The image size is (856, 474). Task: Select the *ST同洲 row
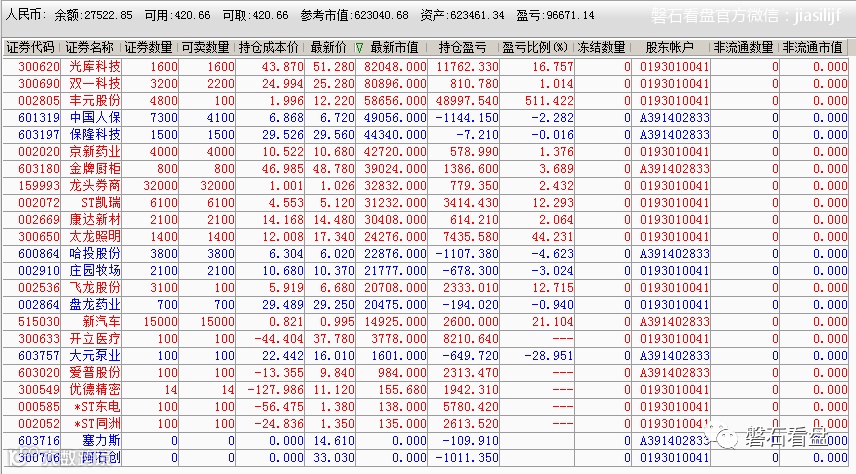425,423
